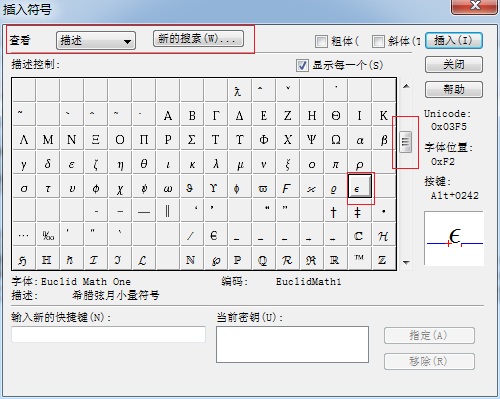The width and height of the screenshot is (500, 399).
Task: Open 帮助 help button
Action: click(454, 89)
